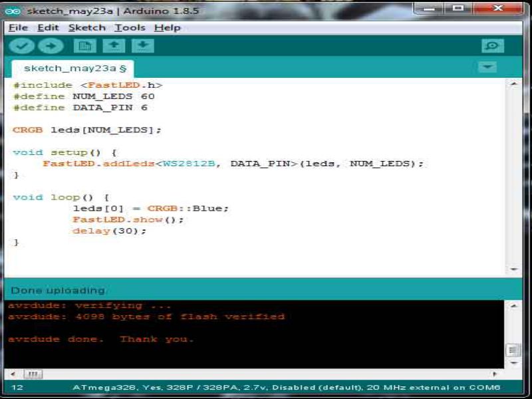
Task: Open the Help menu
Action: 168,28
